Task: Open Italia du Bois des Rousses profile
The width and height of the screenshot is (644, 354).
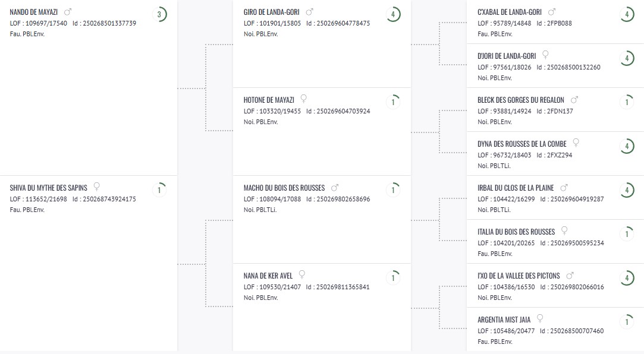Action: point(516,232)
